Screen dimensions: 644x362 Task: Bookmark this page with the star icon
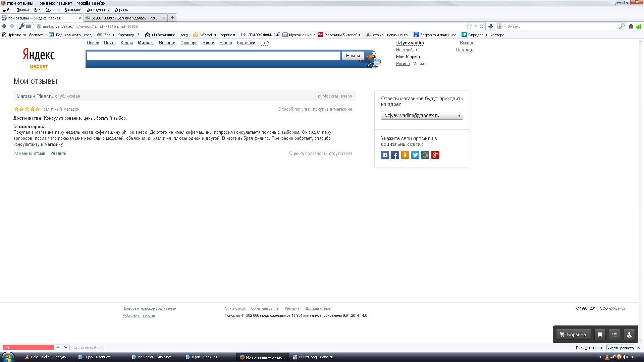tap(469, 26)
